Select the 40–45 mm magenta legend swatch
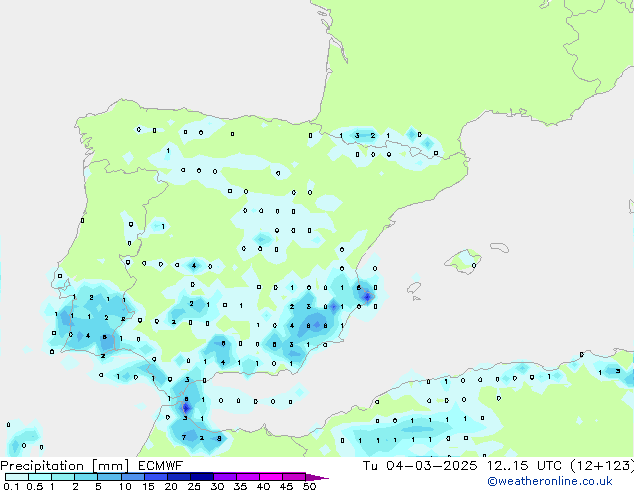Image resolution: width=634 pixels, height=490 pixels. 271,477
